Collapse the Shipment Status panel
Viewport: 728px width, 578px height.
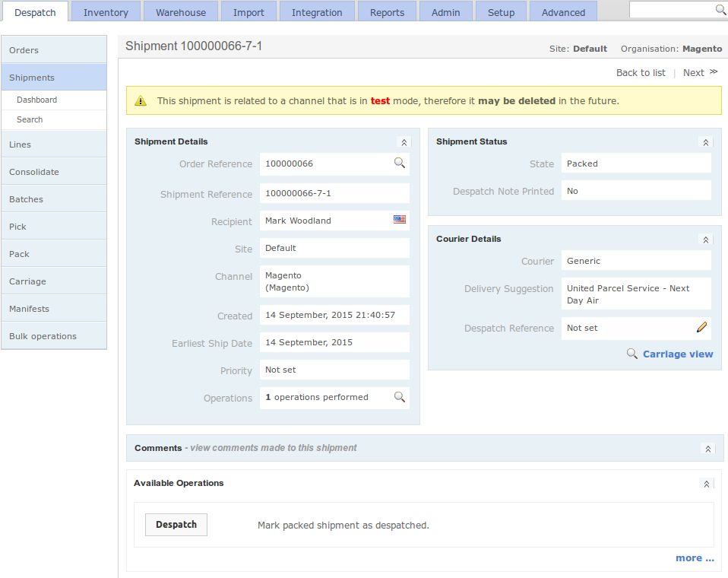tap(705, 142)
